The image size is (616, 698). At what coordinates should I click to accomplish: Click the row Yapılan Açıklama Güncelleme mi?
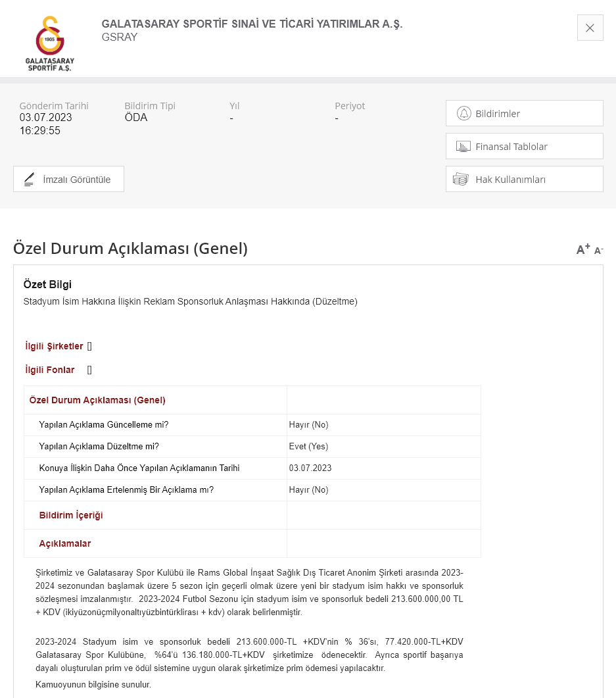pos(252,425)
